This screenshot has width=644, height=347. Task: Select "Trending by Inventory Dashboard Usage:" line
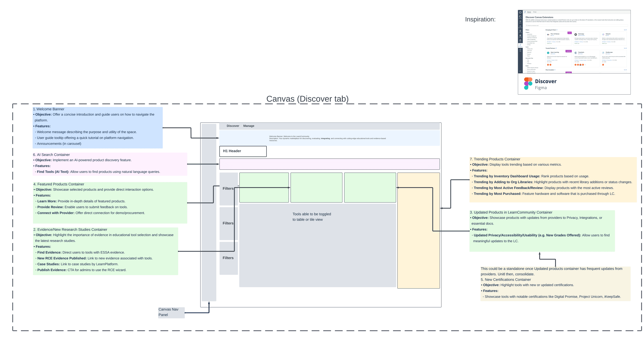pyautogui.click(x=531, y=176)
